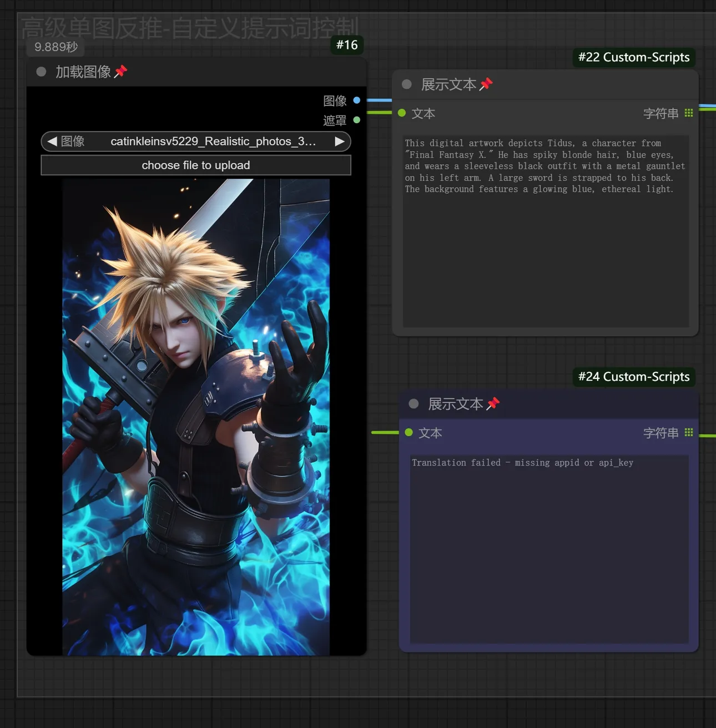Click the upper 展示文本 node title in #22
This screenshot has width=716, height=728.
point(448,84)
